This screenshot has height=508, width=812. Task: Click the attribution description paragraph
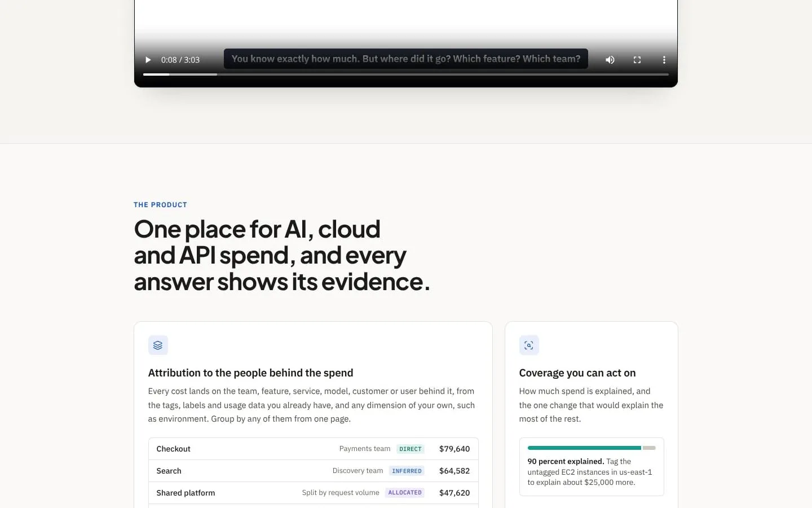pyautogui.click(x=311, y=405)
